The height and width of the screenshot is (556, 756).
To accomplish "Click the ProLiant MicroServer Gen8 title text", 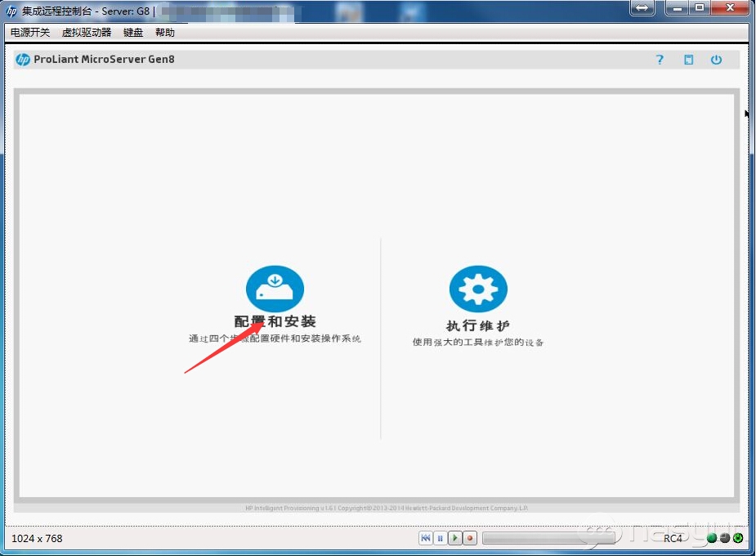I will point(104,60).
